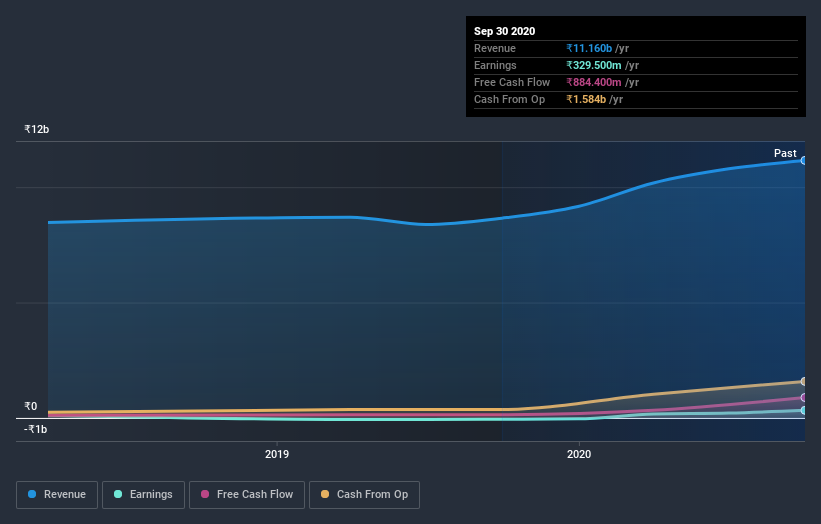The image size is (821, 524).
Task: Click the Past label on chart
Action: [785, 153]
